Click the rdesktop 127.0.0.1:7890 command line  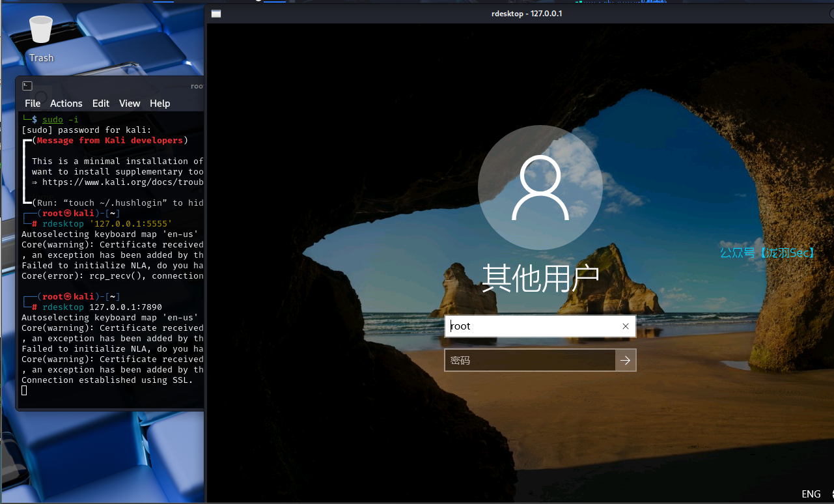pyautogui.click(x=102, y=307)
